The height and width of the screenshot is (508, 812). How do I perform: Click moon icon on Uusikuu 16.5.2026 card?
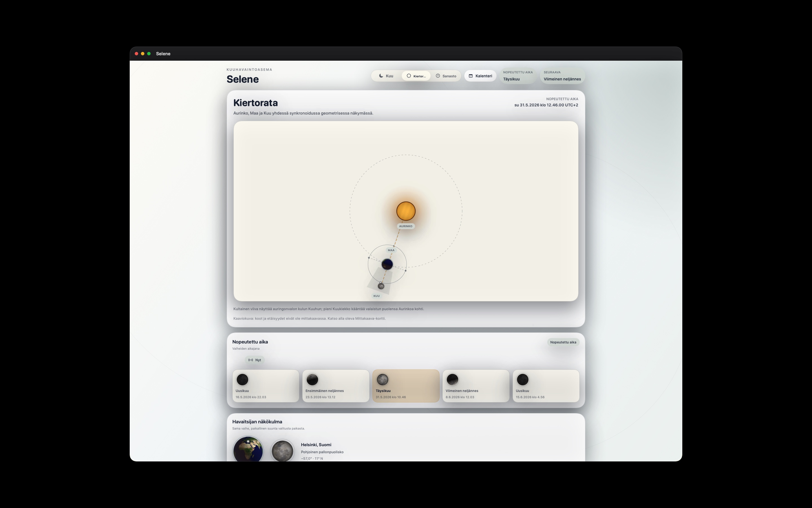pyautogui.click(x=242, y=380)
